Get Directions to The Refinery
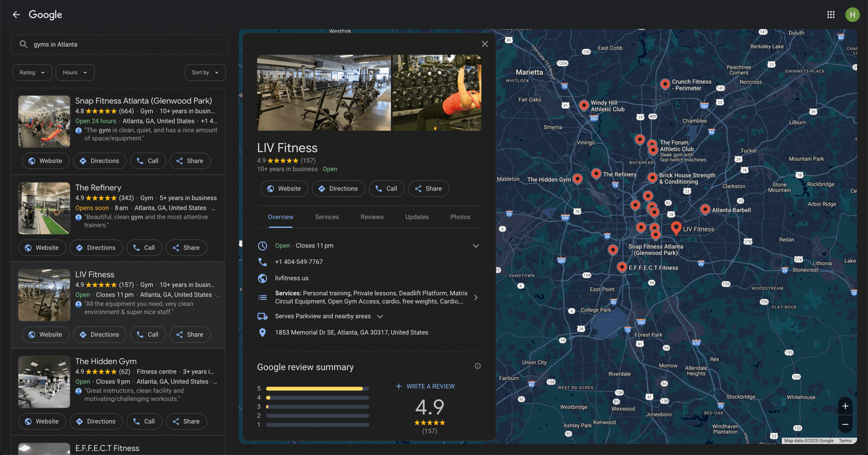This screenshot has height=455, width=868. (x=95, y=248)
